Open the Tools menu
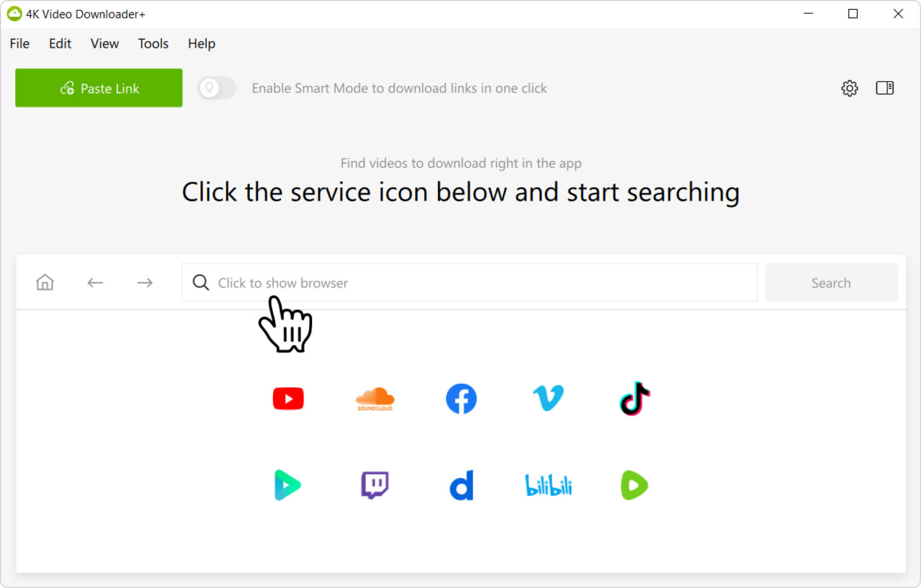The width and height of the screenshot is (921, 588). [x=153, y=44]
